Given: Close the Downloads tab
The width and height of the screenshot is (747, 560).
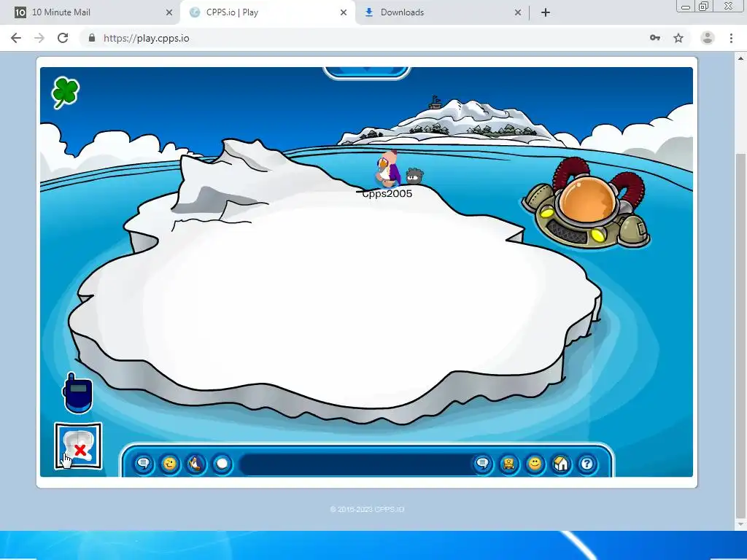Looking at the screenshot, I should tap(518, 12).
